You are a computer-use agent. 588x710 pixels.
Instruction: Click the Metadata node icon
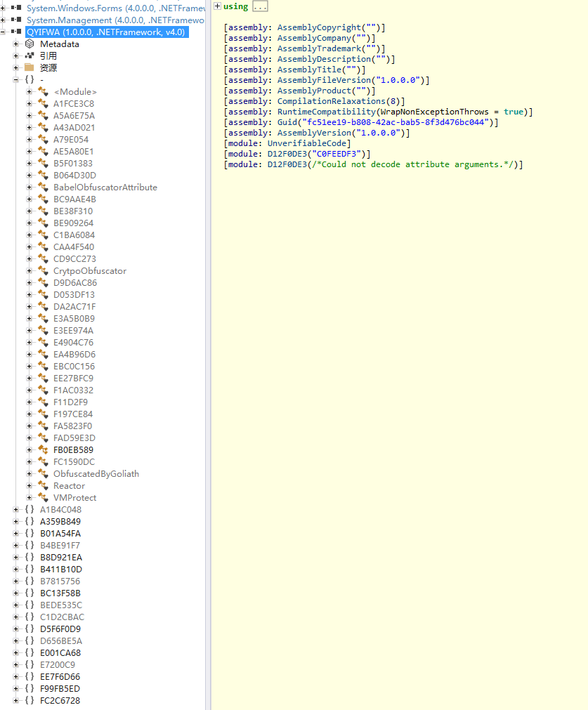(30, 44)
